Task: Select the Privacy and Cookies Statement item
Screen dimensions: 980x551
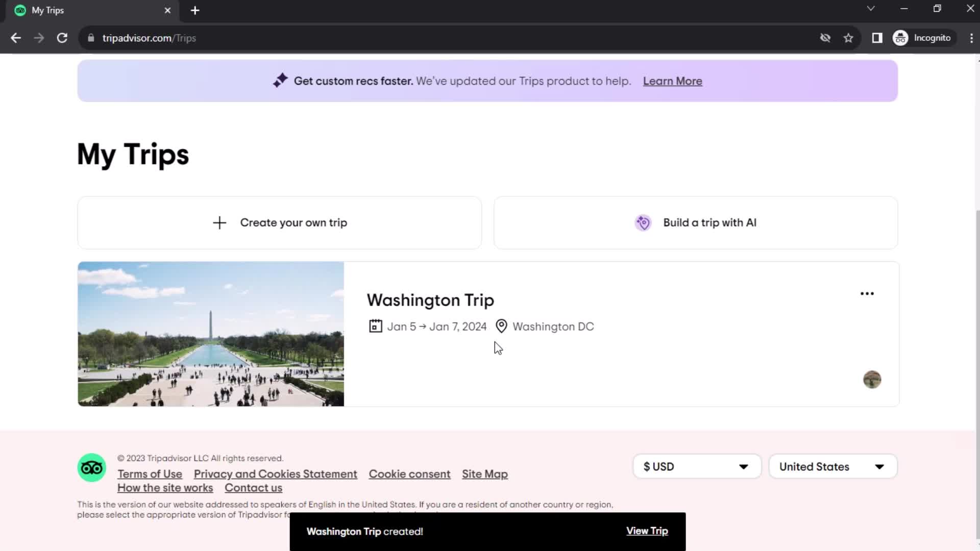Action: (x=275, y=473)
